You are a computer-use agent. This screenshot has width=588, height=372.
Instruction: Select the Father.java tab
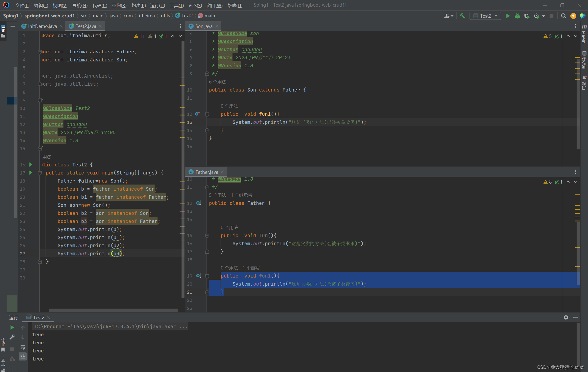pyautogui.click(x=206, y=172)
